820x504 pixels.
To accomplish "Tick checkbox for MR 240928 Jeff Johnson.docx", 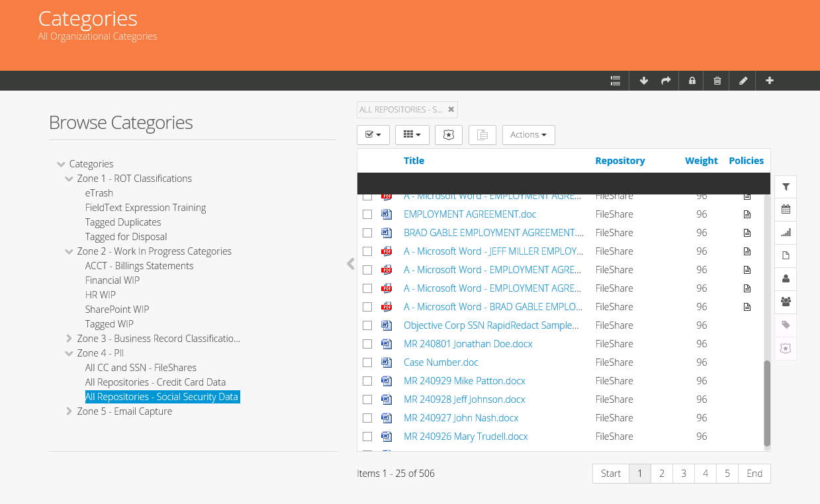I will point(367,399).
